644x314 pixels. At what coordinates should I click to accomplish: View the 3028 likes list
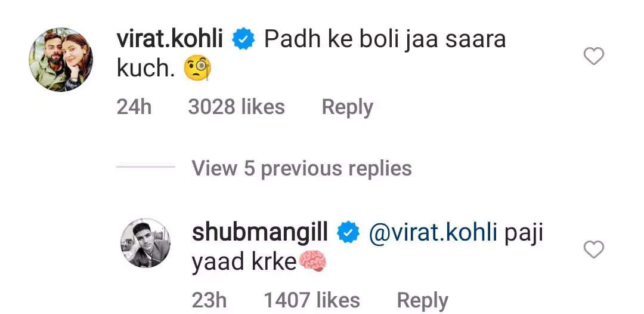(x=237, y=107)
